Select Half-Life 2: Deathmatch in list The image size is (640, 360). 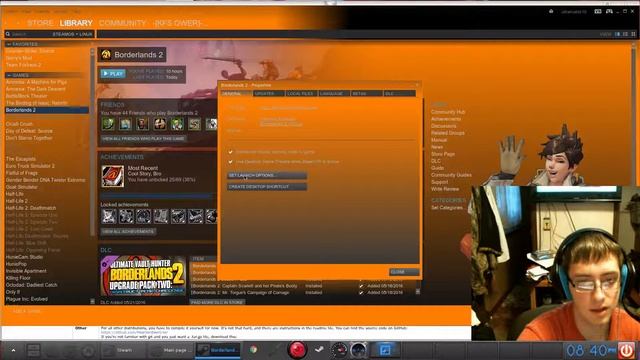point(31,208)
